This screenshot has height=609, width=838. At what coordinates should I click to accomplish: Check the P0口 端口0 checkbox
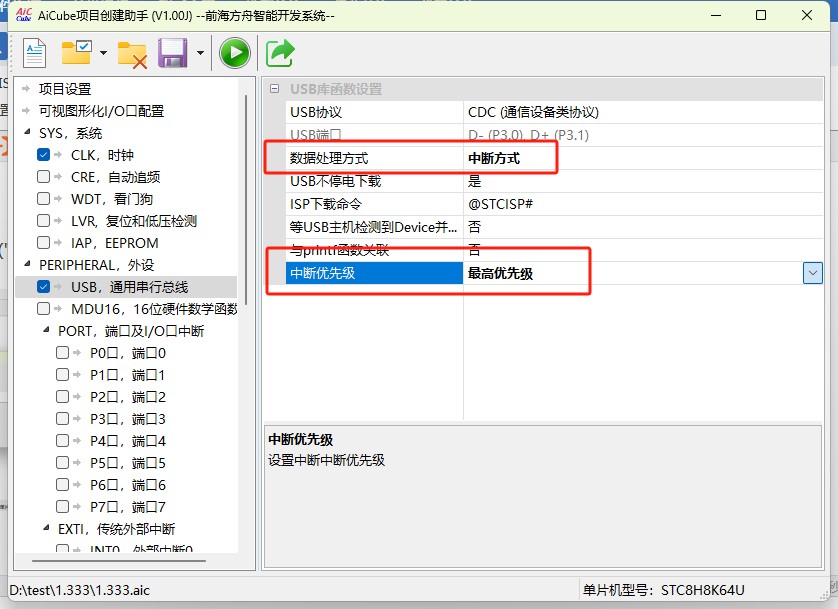click(x=63, y=353)
